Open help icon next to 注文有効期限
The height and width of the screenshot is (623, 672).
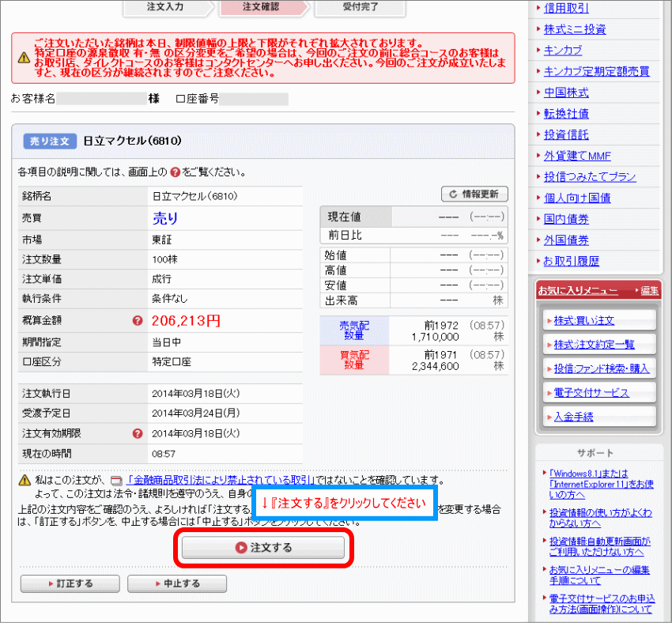pos(138,433)
